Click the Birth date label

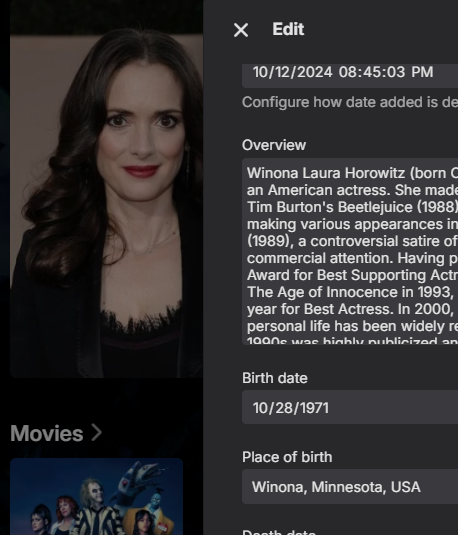click(275, 378)
